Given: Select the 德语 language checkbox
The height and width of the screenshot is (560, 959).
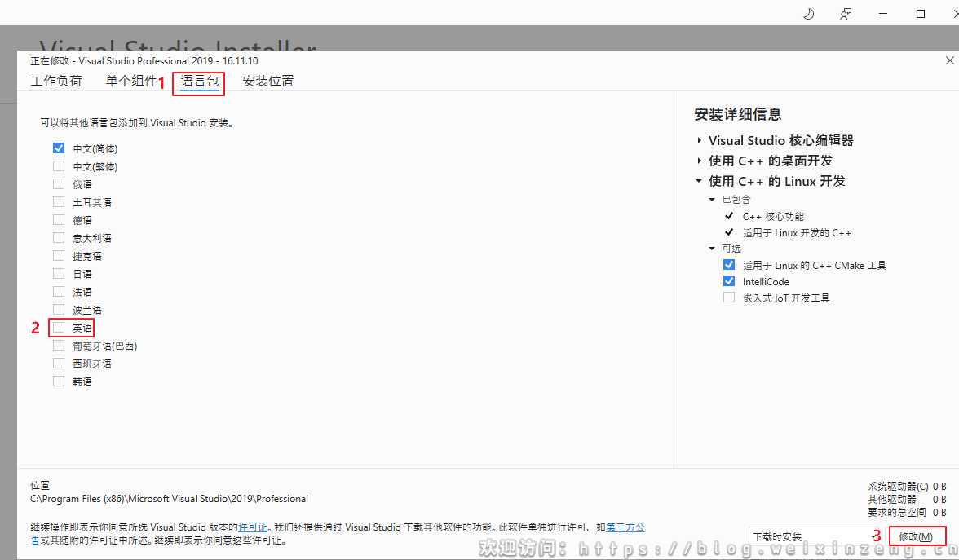Looking at the screenshot, I should (x=58, y=219).
